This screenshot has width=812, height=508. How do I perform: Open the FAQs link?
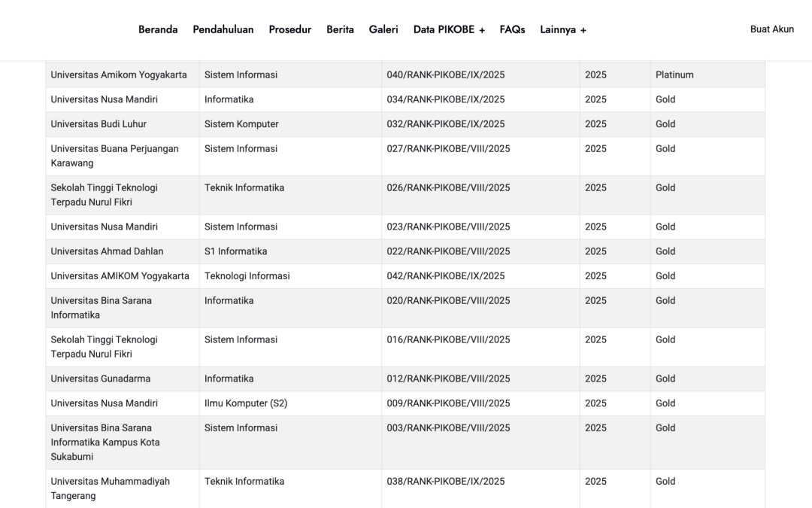click(512, 29)
